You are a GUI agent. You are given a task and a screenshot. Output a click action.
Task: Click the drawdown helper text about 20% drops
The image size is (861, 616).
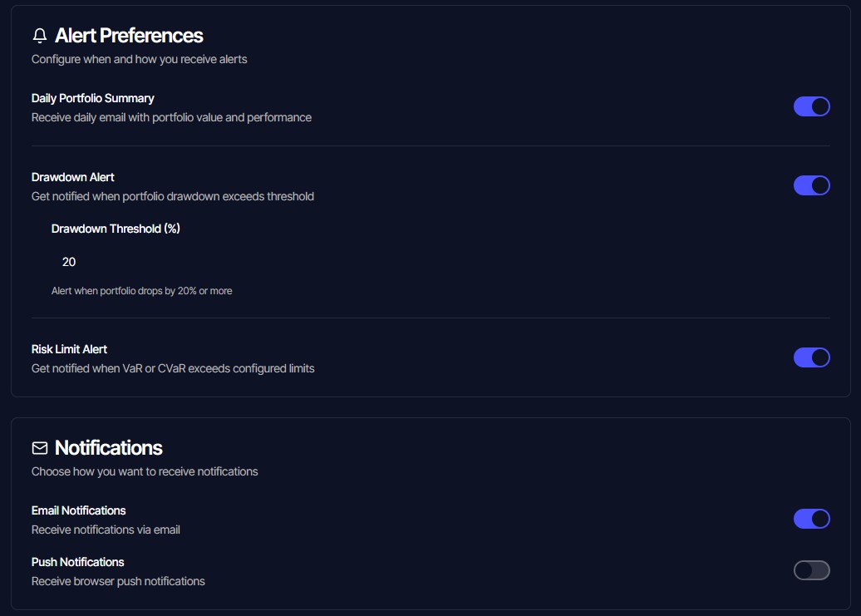point(141,291)
